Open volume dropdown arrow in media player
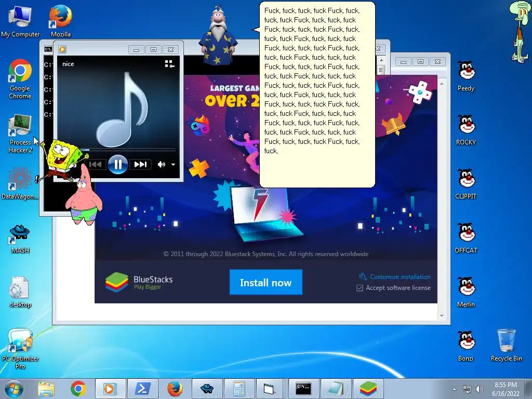 [x=174, y=165]
